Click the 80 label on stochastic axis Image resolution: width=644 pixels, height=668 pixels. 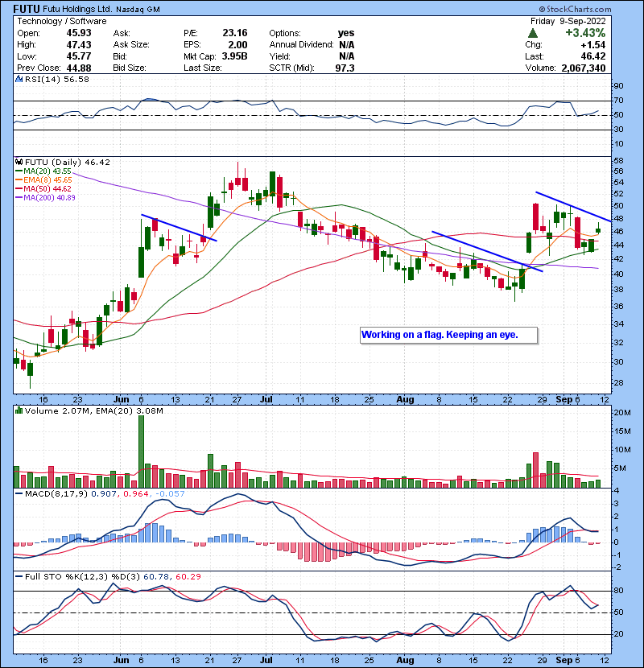point(618,591)
